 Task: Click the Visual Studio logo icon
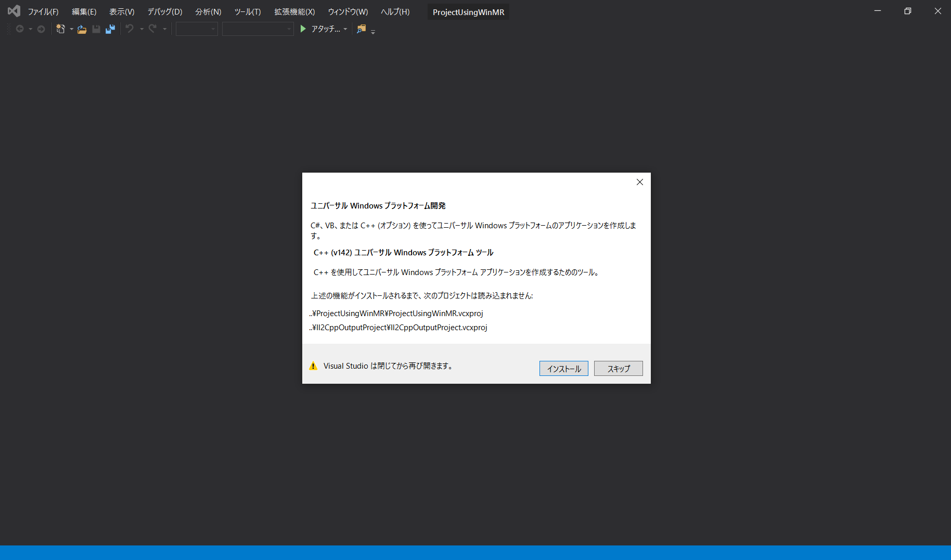(13, 10)
